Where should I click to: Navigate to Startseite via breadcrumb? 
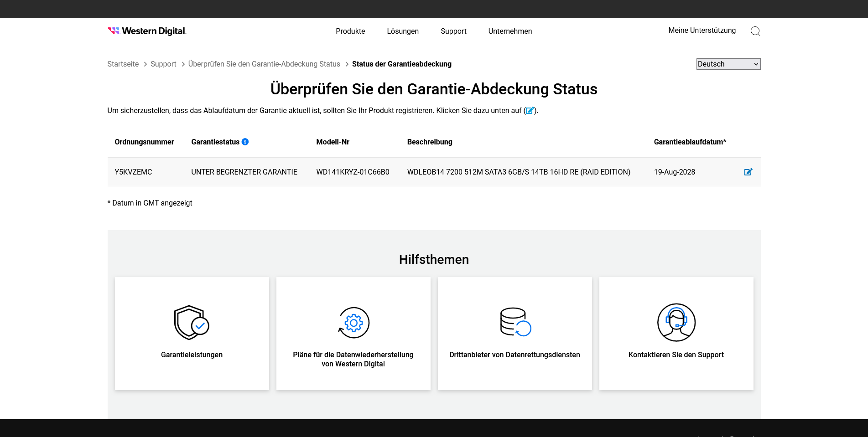click(123, 64)
